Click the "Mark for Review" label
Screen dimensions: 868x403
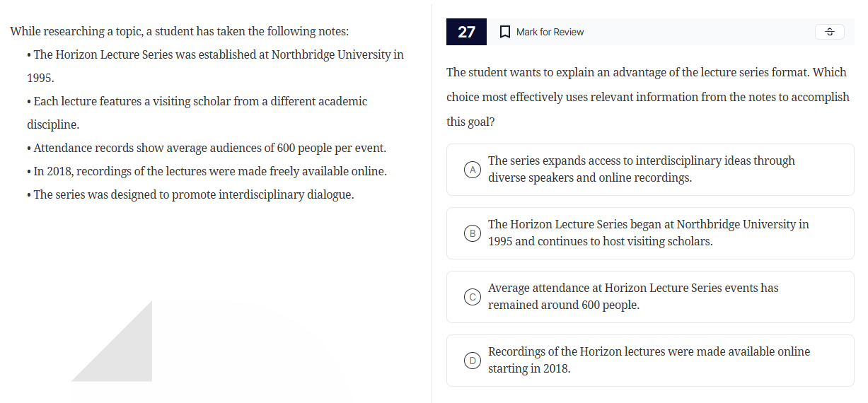point(550,32)
